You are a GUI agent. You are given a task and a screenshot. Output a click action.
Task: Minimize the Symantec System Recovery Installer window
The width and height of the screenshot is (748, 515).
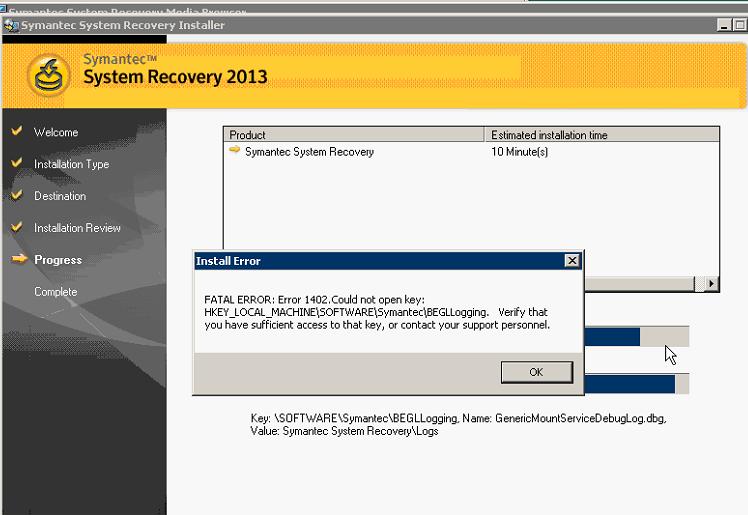(x=724, y=25)
